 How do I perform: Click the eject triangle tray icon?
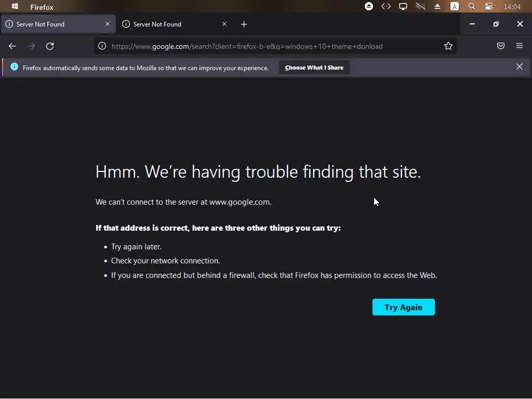point(437,7)
